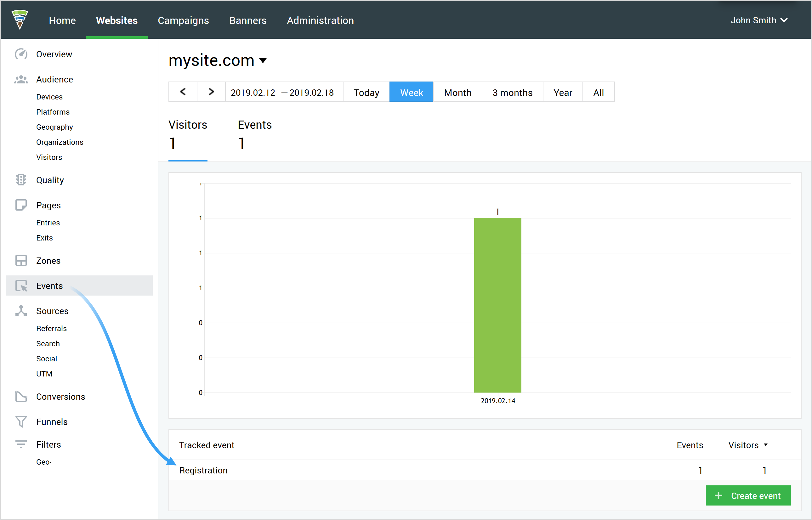Click the app logo in header
This screenshot has width=812, height=520.
click(x=20, y=20)
